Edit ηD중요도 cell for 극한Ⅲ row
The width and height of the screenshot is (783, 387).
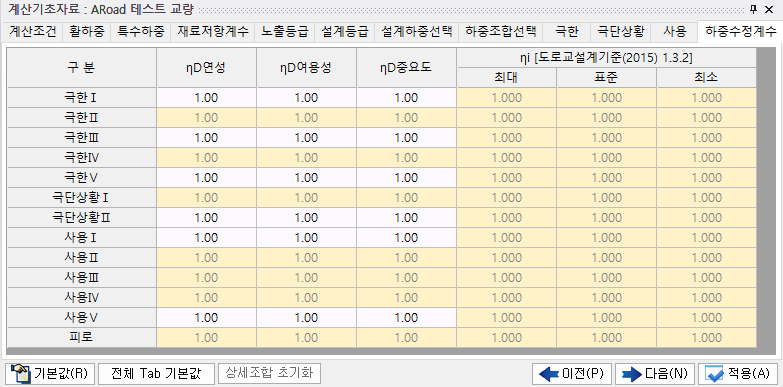(x=406, y=138)
